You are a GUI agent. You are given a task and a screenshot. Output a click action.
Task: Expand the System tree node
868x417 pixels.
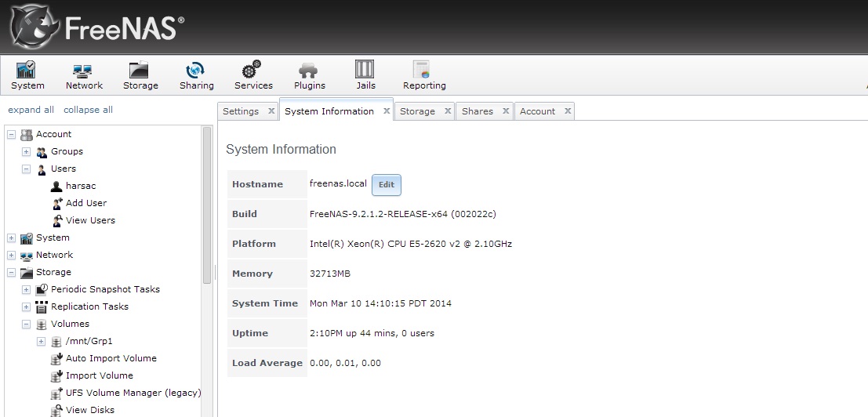pyautogui.click(x=11, y=238)
